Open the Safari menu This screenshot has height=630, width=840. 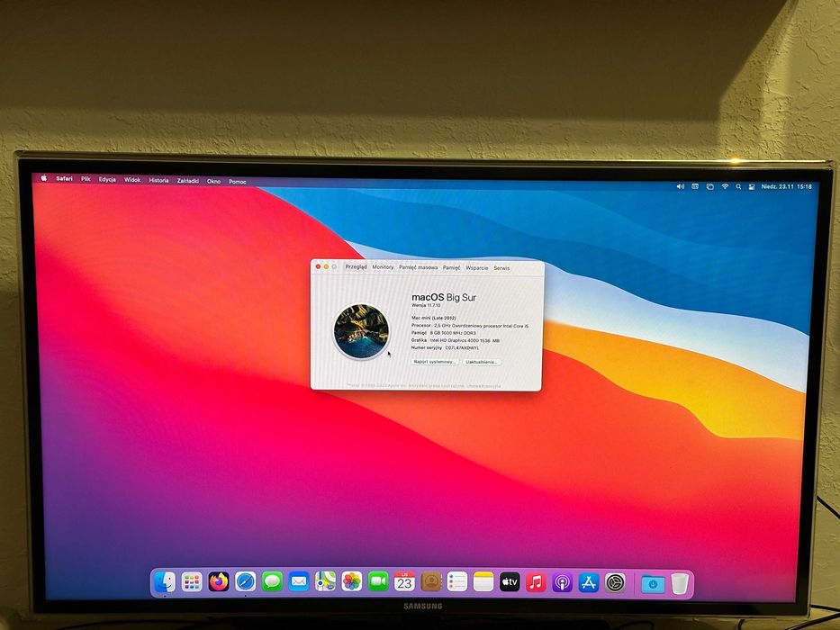coord(64,178)
